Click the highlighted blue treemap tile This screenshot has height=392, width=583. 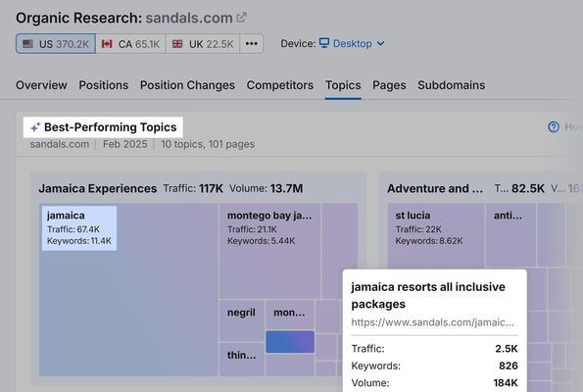[290, 342]
